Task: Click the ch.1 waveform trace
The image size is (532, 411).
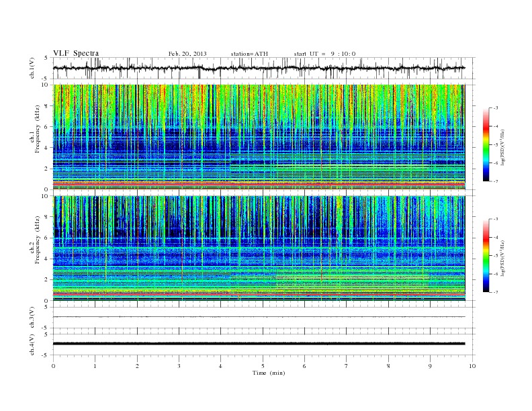Action: [x=259, y=68]
